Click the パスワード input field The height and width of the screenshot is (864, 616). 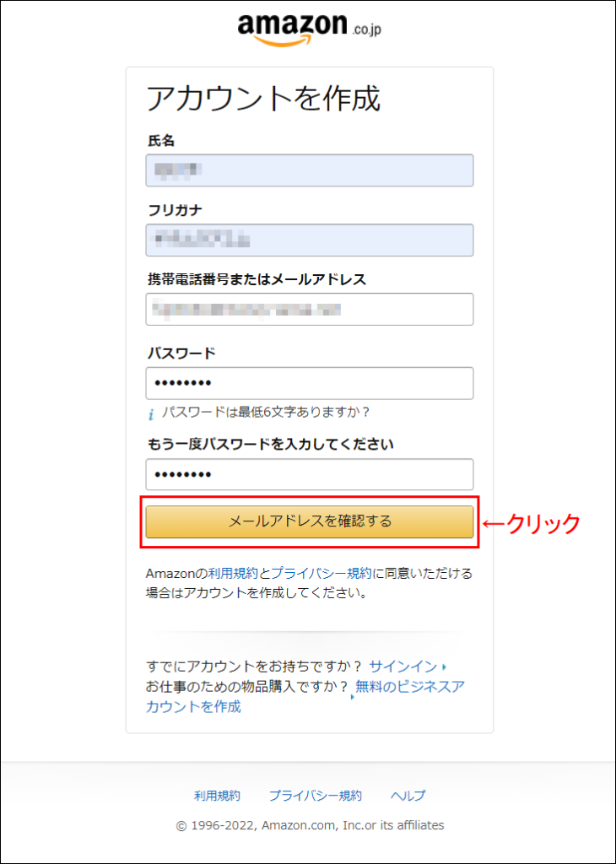[x=309, y=383]
